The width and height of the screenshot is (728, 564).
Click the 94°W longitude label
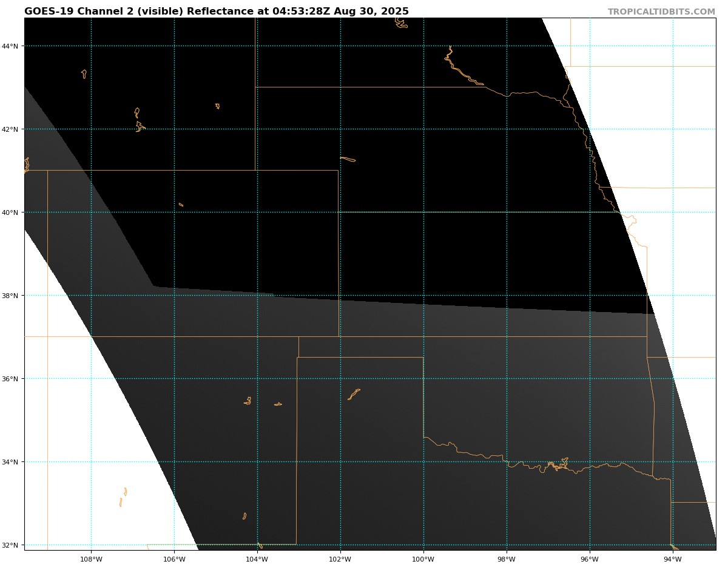coord(673,559)
